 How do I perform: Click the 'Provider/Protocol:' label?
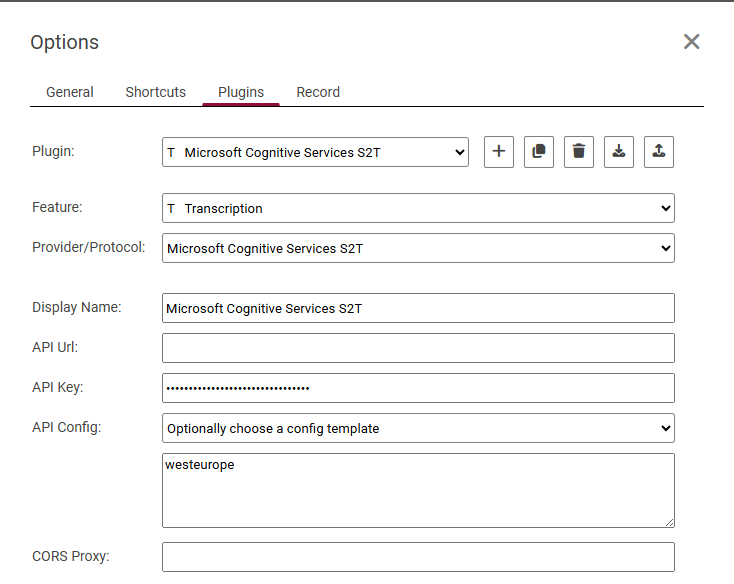click(89, 247)
